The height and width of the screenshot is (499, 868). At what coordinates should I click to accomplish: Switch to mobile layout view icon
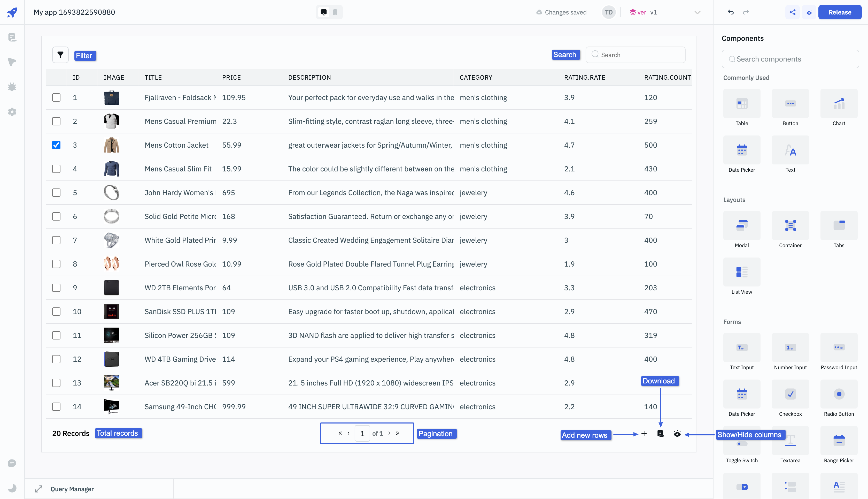[x=335, y=12]
